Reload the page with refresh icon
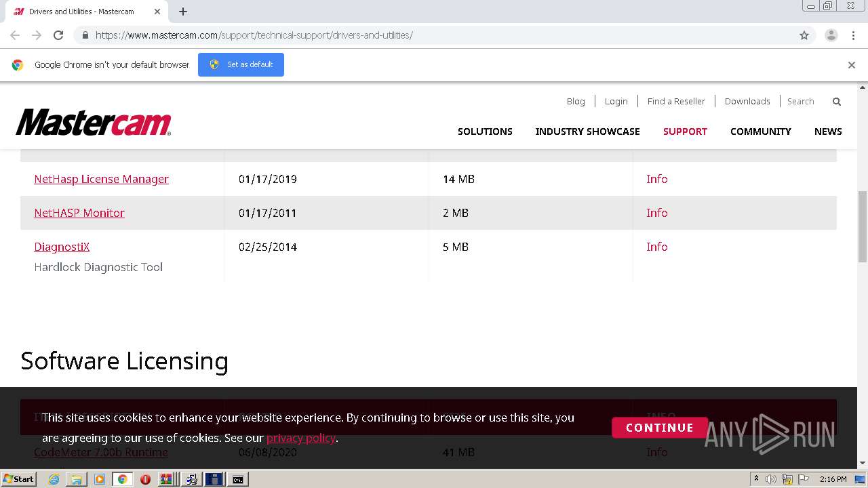This screenshot has height=488, width=868. 58,35
